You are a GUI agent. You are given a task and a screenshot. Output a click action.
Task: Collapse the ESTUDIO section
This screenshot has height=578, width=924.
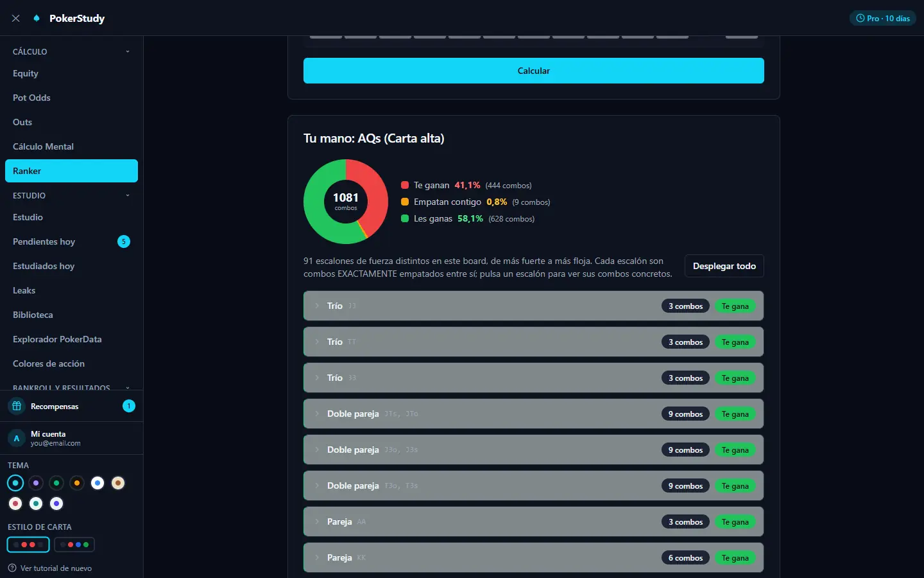coord(71,195)
